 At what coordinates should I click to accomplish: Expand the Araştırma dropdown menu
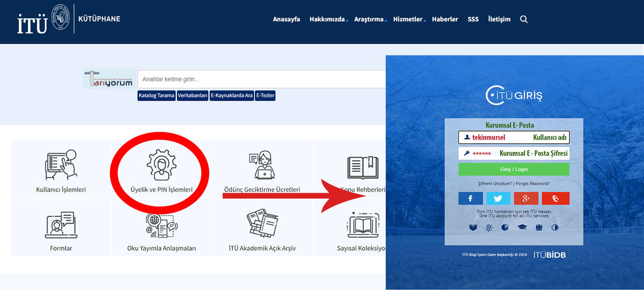(369, 19)
